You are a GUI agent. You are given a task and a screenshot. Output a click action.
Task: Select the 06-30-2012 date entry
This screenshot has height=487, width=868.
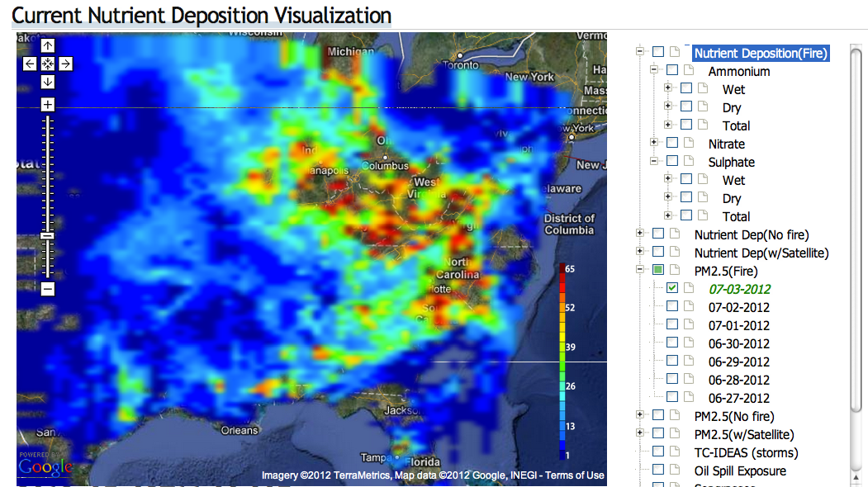pos(739,343)
